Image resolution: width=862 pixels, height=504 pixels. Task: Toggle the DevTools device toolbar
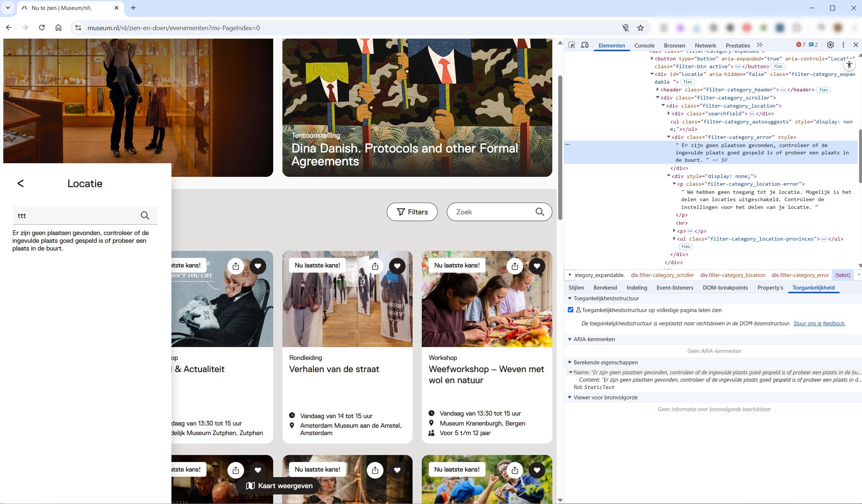[585, 45]
